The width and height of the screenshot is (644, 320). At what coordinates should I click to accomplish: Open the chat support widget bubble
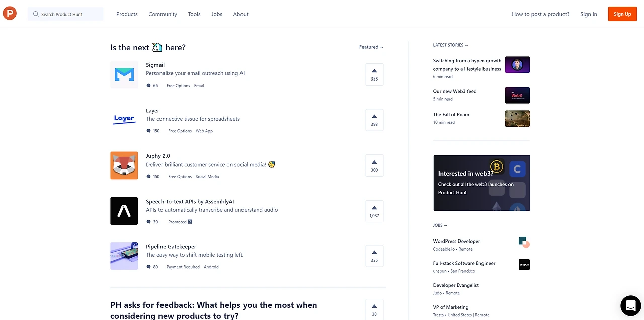630,305
